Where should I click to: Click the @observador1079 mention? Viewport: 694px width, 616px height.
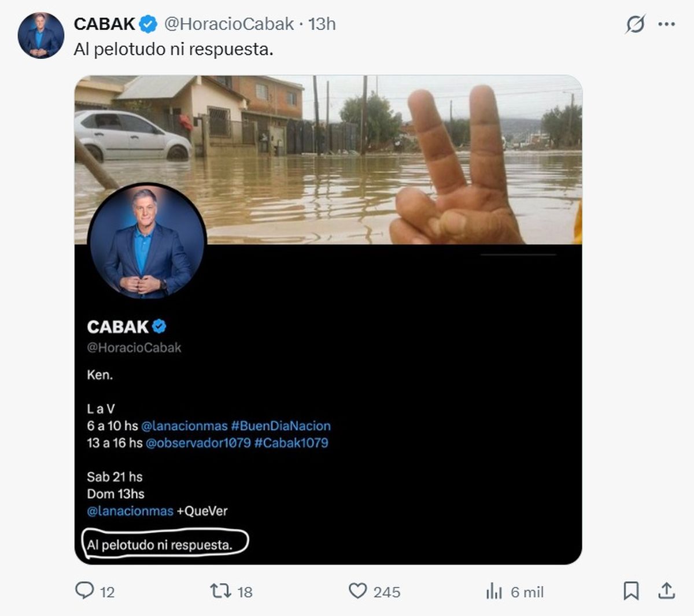point(198,443)
